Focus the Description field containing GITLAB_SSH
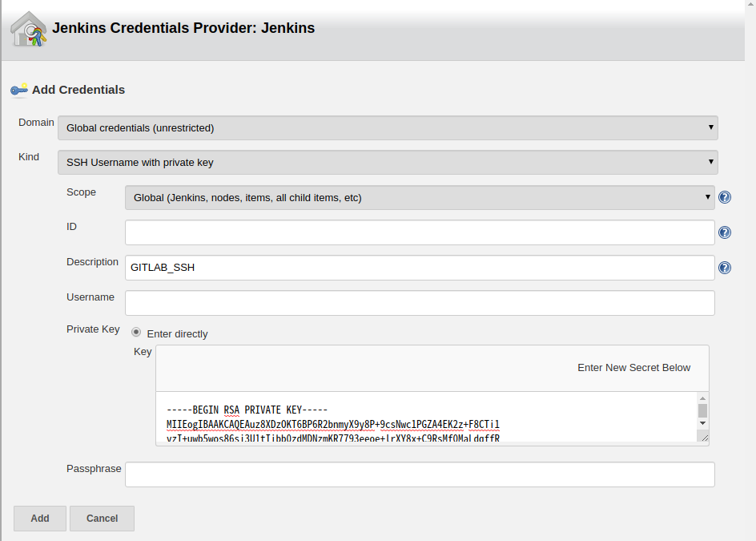756x541 pixels. (420, 268)
